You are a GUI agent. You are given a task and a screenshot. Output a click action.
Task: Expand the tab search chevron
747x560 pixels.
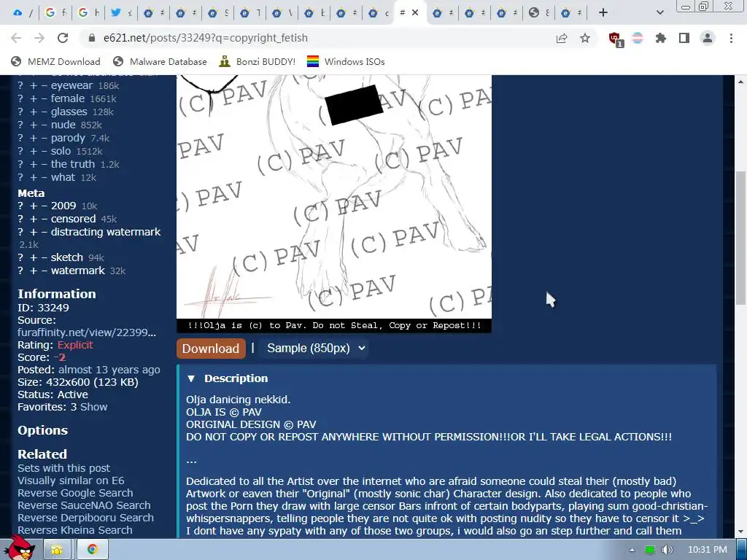point(659,13)
